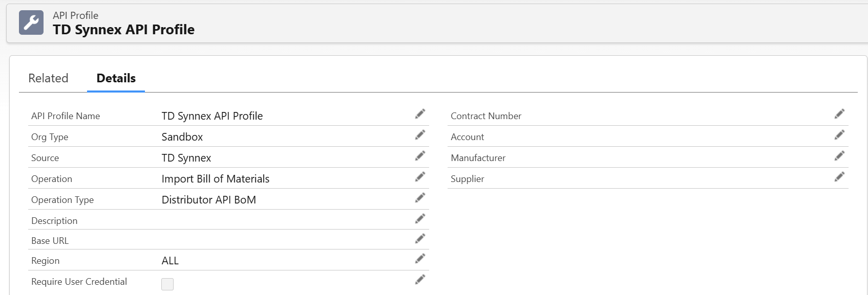Edit the API Profile Name field pencil
This screenshot has width=868, height=295.
coord(420,114)
